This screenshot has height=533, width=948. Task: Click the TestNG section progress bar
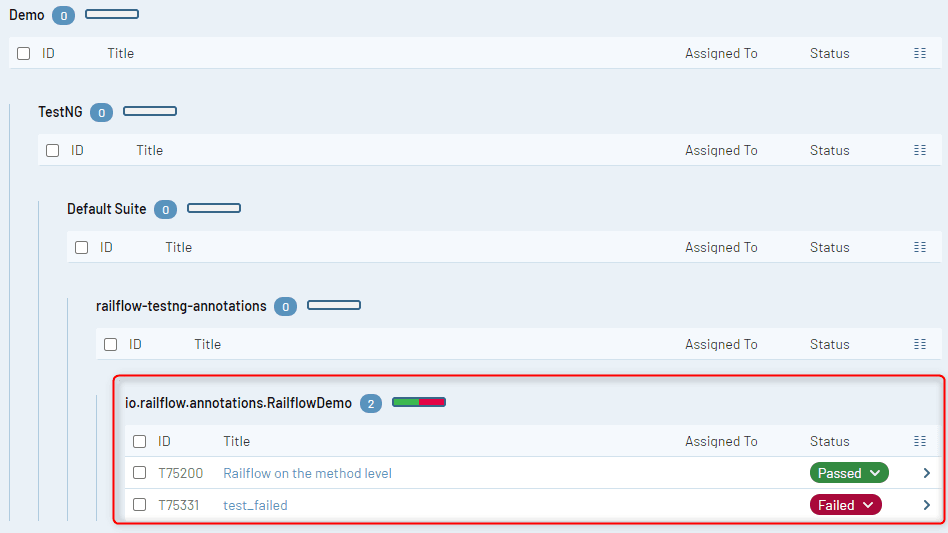click(x=150, y=111)
